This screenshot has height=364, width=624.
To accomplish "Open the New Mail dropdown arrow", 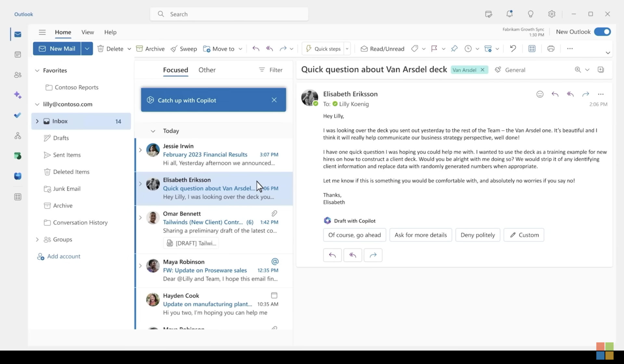I will pyautogui.click(x=87, y=49).
